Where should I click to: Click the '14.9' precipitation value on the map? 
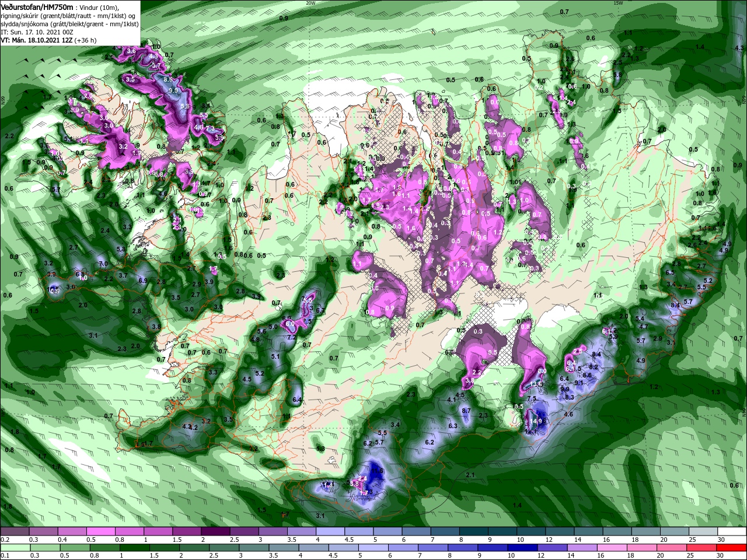[537, 421]
